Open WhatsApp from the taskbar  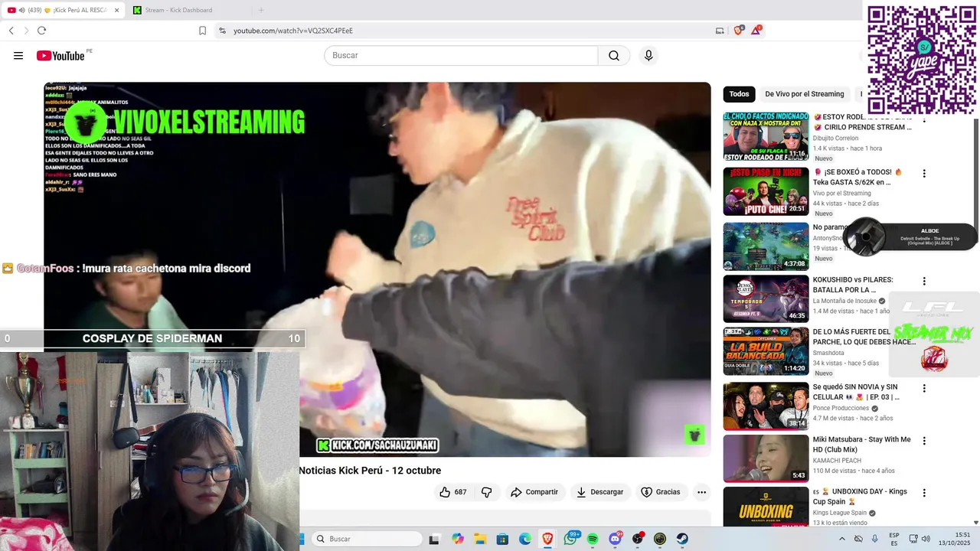[x=570, y=539]
